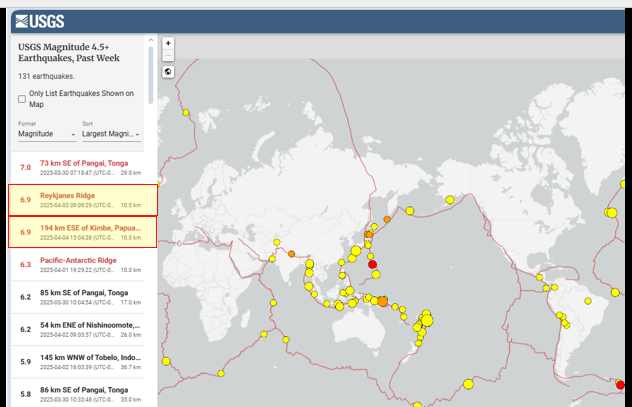Open the Sort Largest Magnitude dropdown
This screenshot has height=407, width=632.
111,134
